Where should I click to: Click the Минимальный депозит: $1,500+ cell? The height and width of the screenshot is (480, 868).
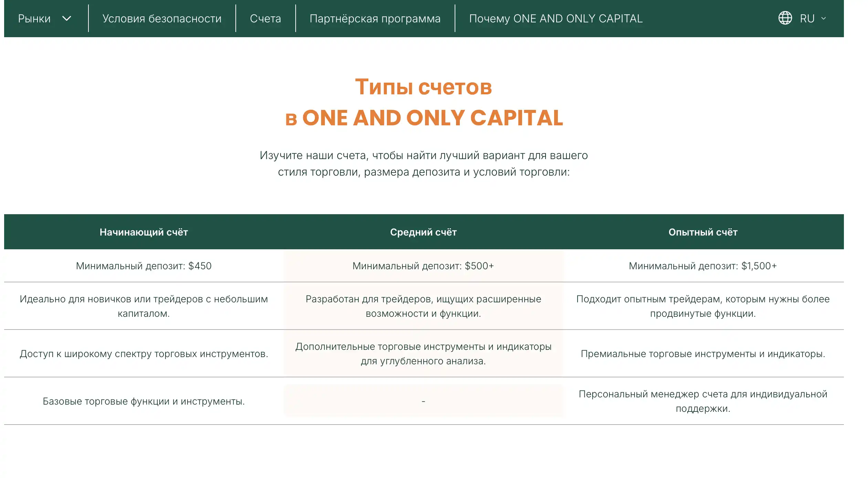coord(703,266)
